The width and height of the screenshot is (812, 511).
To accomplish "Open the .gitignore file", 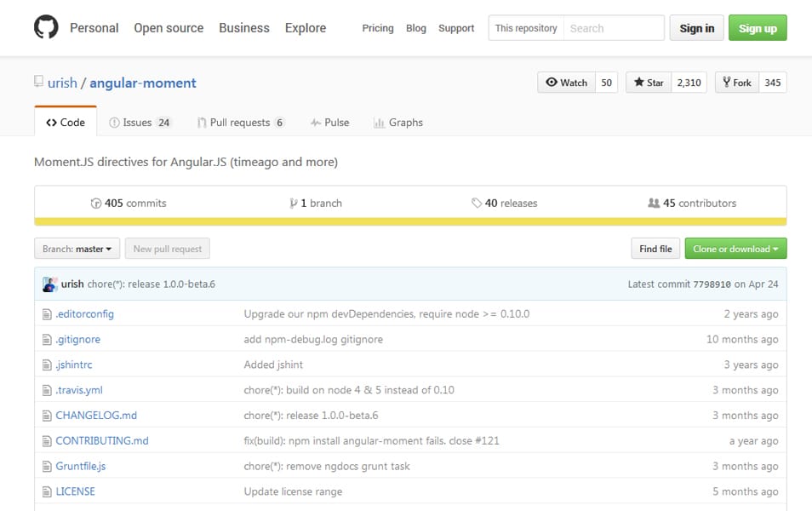I will click(78, 340).
